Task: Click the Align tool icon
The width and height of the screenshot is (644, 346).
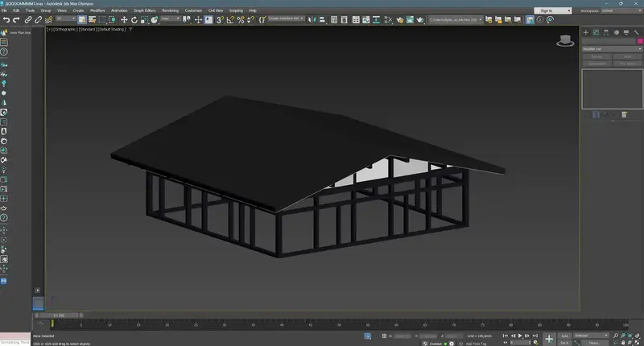Action: pyautogui.click(x=323, y=19)
